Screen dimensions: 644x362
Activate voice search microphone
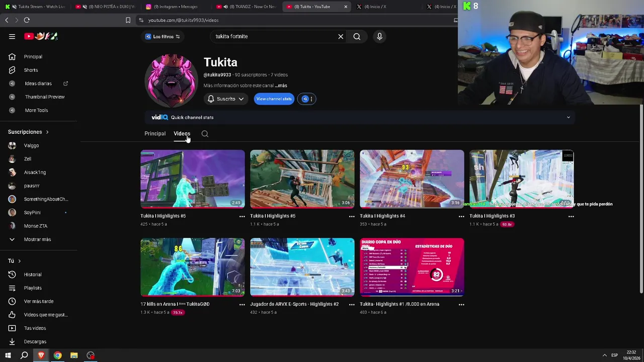[x=379, y=36]
